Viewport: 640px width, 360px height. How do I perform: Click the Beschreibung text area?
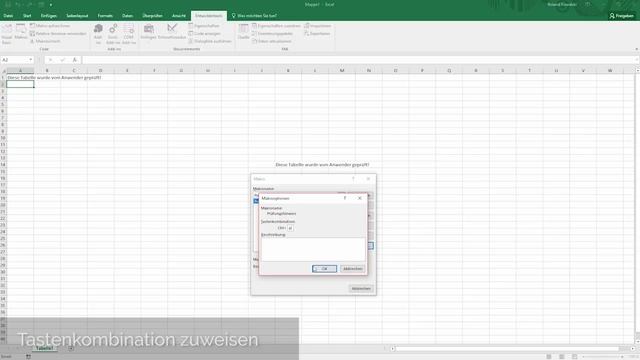click(x=313, y=249)
